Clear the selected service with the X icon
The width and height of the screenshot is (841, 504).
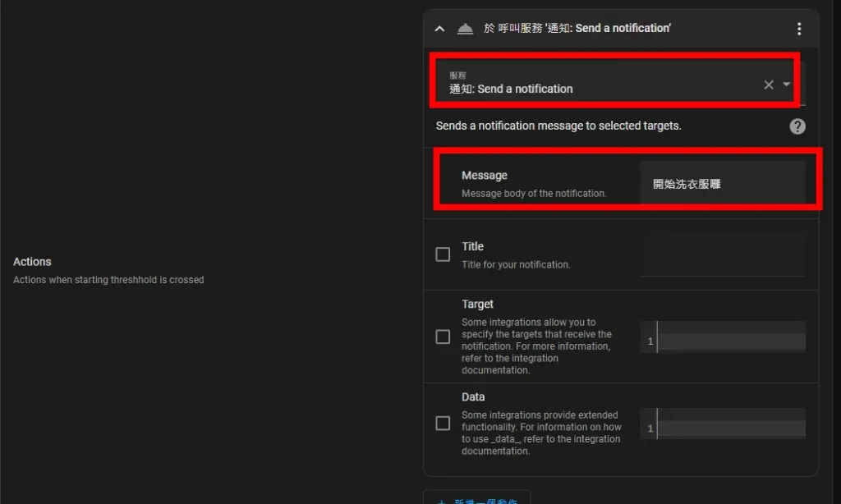pos(769,85)
